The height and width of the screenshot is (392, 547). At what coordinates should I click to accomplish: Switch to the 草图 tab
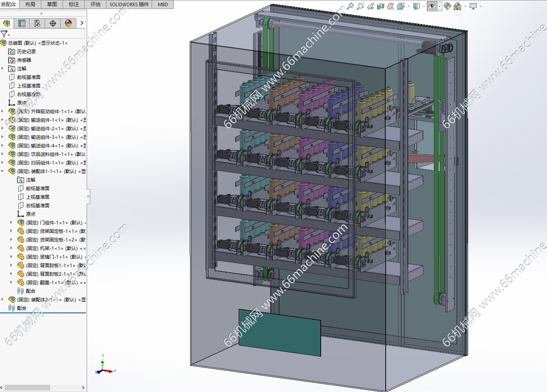point(52,4)
